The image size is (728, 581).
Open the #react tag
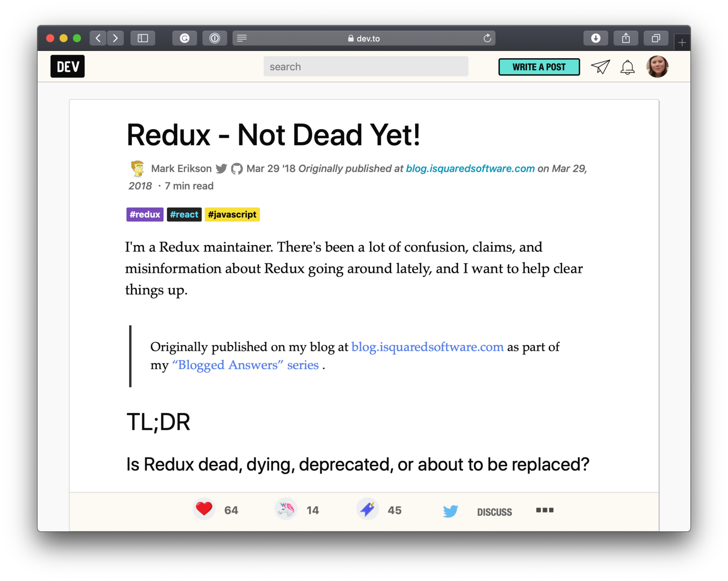pyautogui.click(x=184, y=214)
